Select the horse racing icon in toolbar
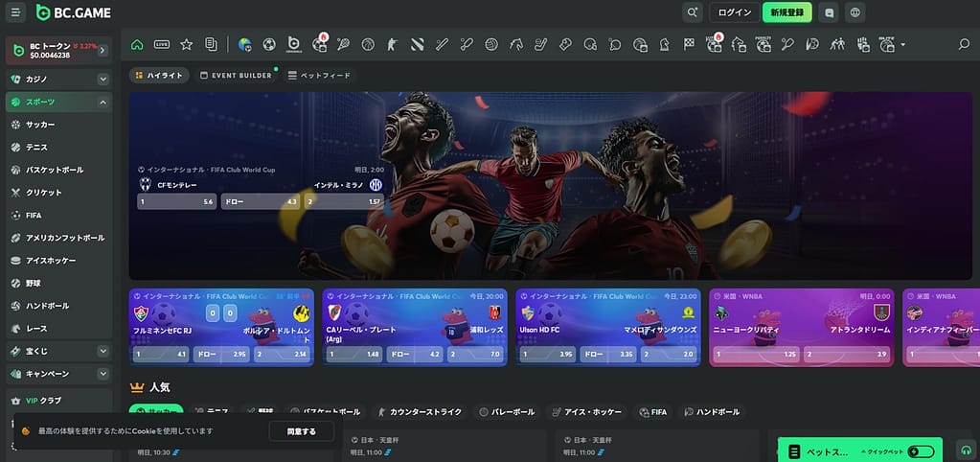The width and height of the screenshot is (980, 462). 516,44
